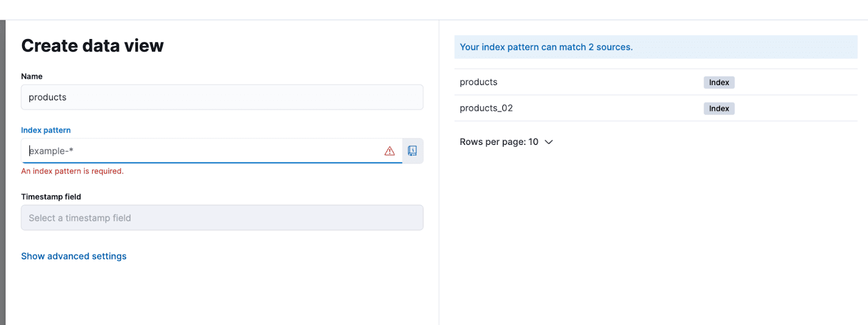This screenshot has height=325, width=868.
Task: Open the documentation book icon beside Index pattern
Action: (412, 151)
